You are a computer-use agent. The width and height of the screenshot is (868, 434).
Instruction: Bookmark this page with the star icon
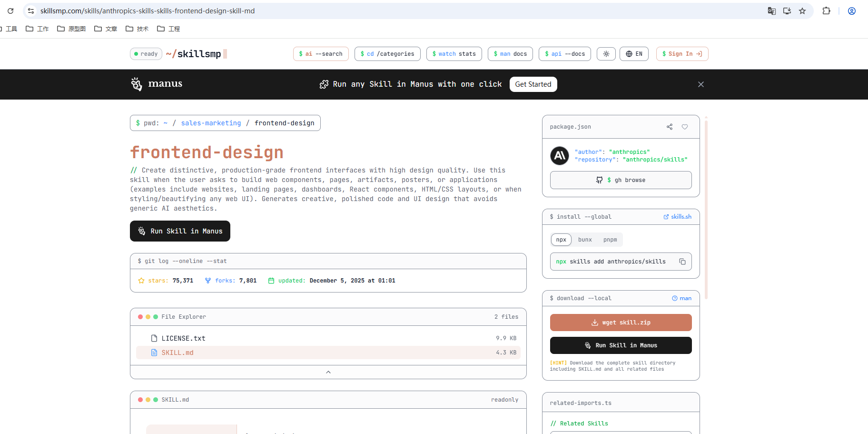(802, 10)
